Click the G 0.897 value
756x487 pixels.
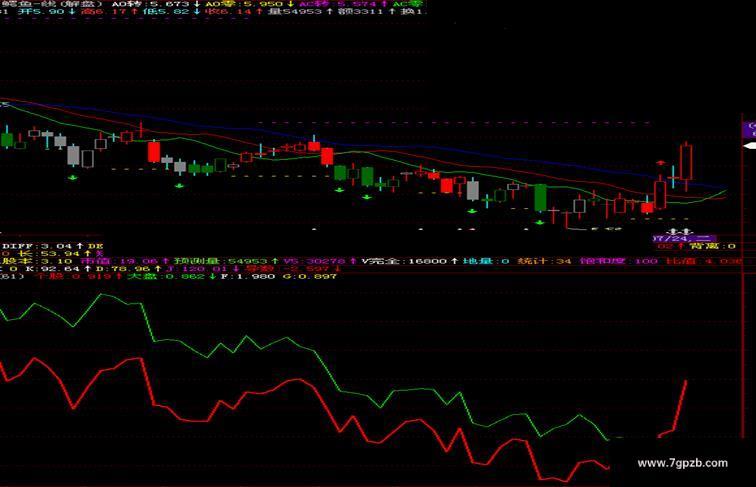[x=310, y=277]
